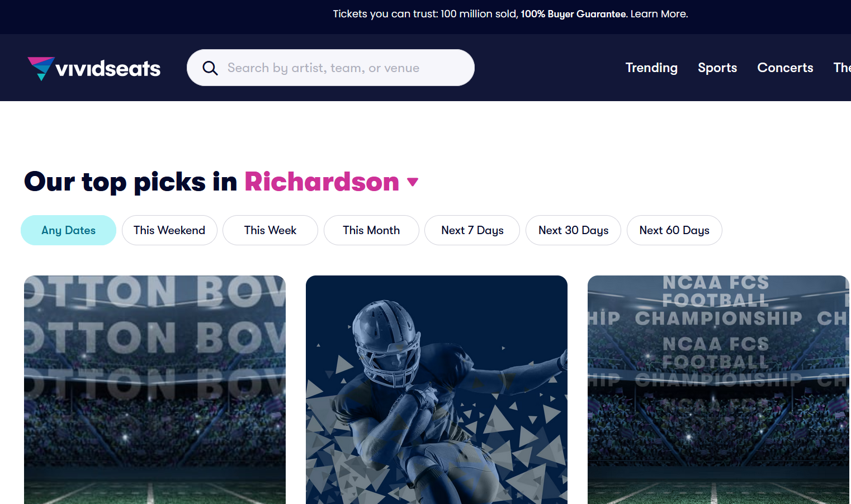Choose the Next 7 Days filter
The image size is (851, 504).
[472, 230]
